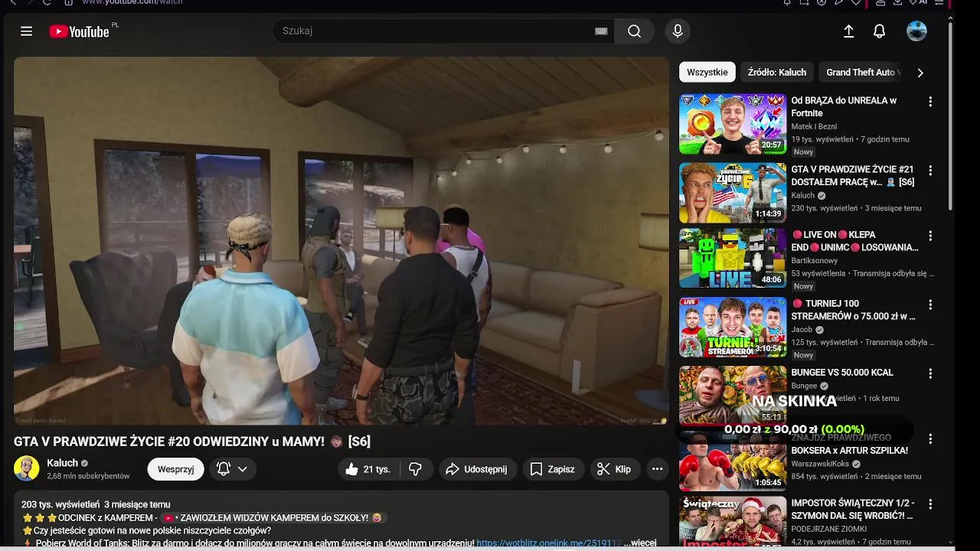Select the Źródło: Kaluch chip
Image resolution: width=980 pixels, height=551 pixels.
(x=777, y=72)
